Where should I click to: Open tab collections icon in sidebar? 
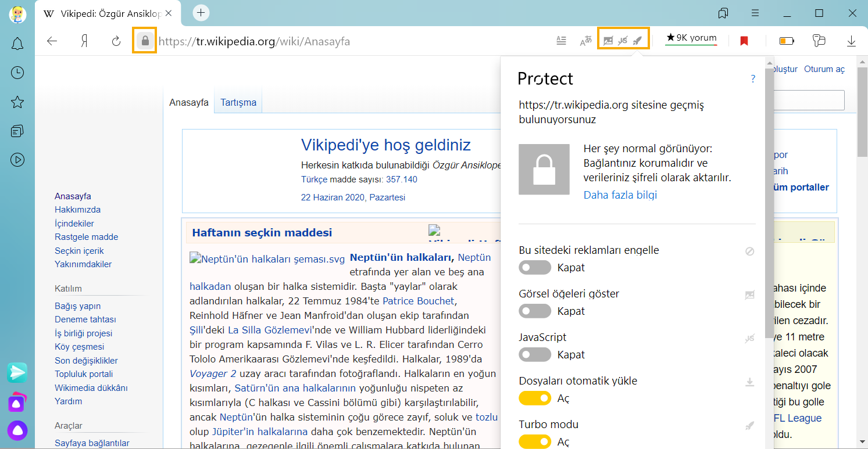click(17, 131)
